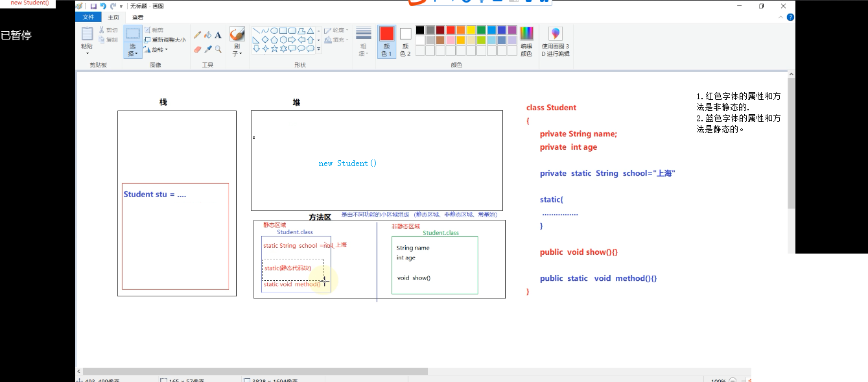Select the Eraser tool

198,49
